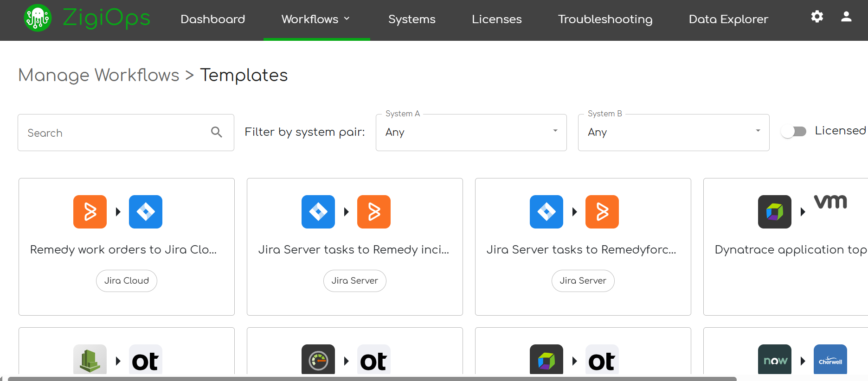Click the Dynatrace icon in Dynatrace application card
The height and width of the screenshot is (381, 868).
tap(775, 212)
